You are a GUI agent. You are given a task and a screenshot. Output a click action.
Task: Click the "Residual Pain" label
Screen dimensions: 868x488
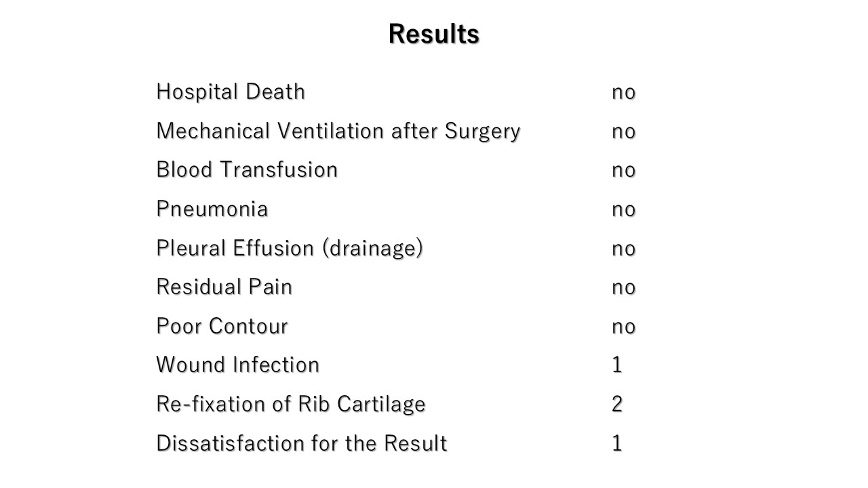click(x=224, y=287)
